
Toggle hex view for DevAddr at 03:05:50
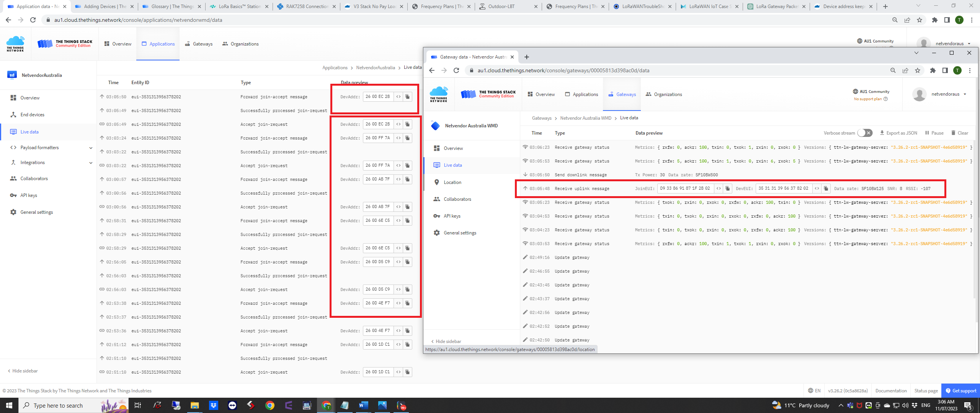399,97
